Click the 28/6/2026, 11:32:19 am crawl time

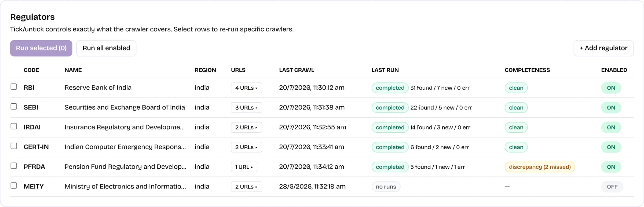click(312, 187)
